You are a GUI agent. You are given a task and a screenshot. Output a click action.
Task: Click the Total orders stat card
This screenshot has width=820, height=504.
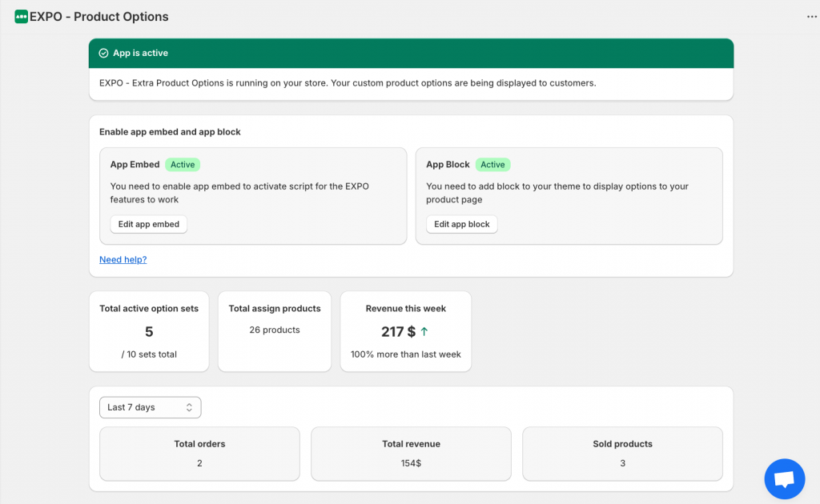tap(199, 454)
